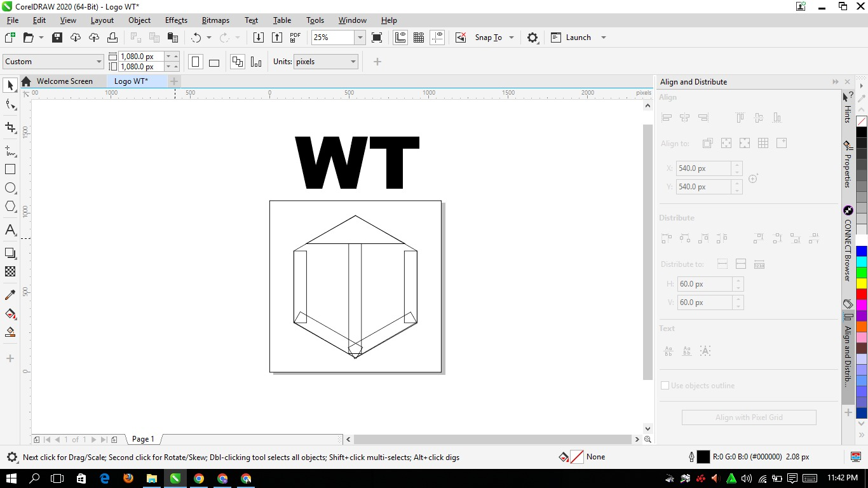Expand the Units dropdown
The height and width of the screenshot is (488, 868).
coord(353,62)
